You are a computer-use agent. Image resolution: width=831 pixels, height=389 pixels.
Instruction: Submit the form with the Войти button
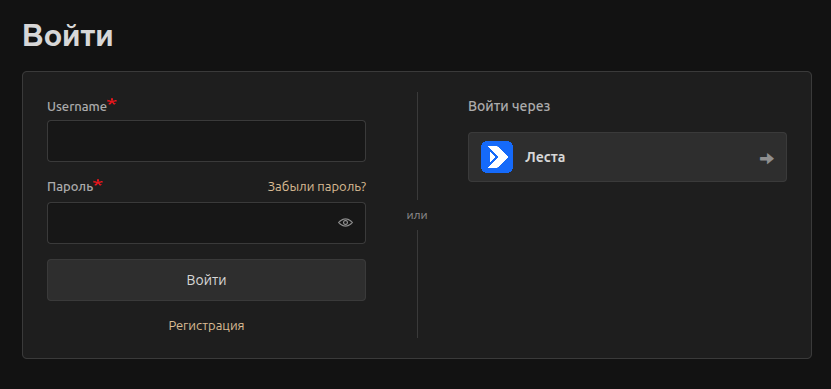(206, 280)
